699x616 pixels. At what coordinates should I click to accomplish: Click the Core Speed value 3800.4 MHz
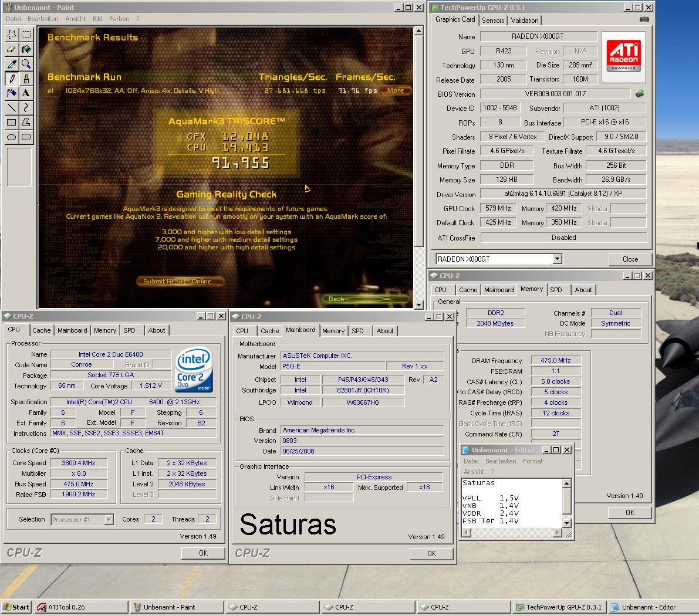[79, 463]
